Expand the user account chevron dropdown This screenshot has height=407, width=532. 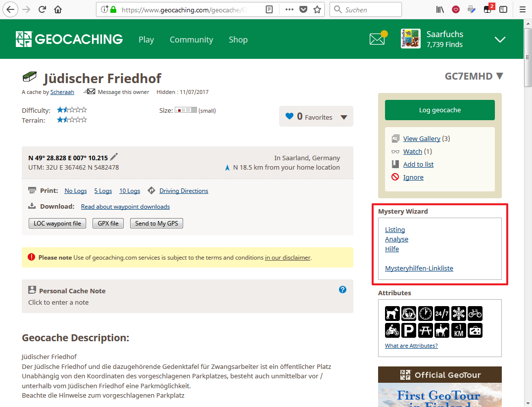point(500,40)
